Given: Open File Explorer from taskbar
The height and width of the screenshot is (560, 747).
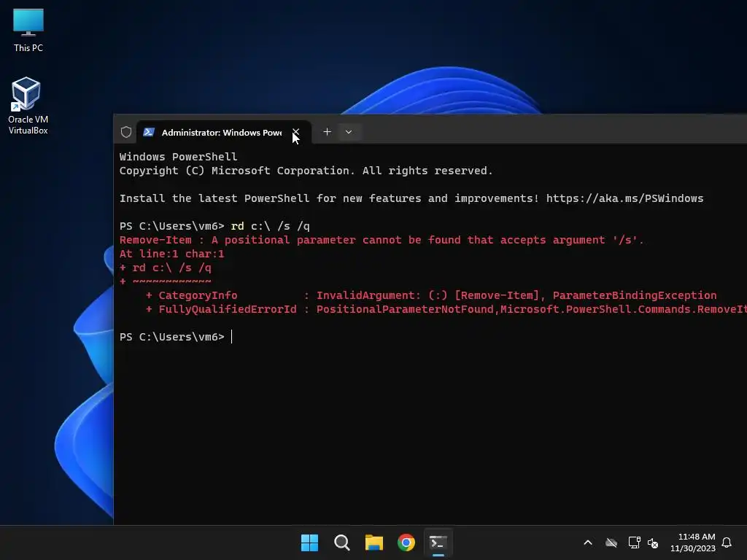Looking at the screenshot, I should (374, 542).
